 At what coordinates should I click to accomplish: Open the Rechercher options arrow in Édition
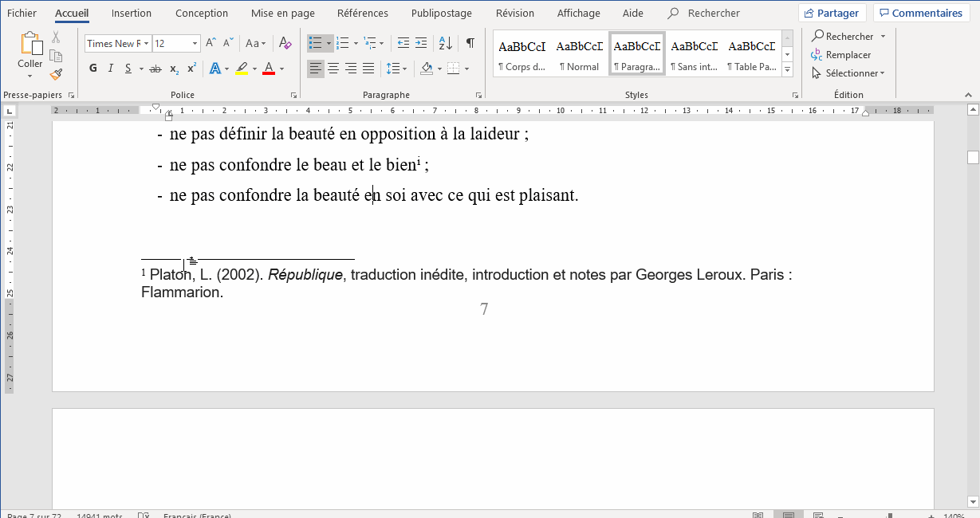[x=883, y=37]
